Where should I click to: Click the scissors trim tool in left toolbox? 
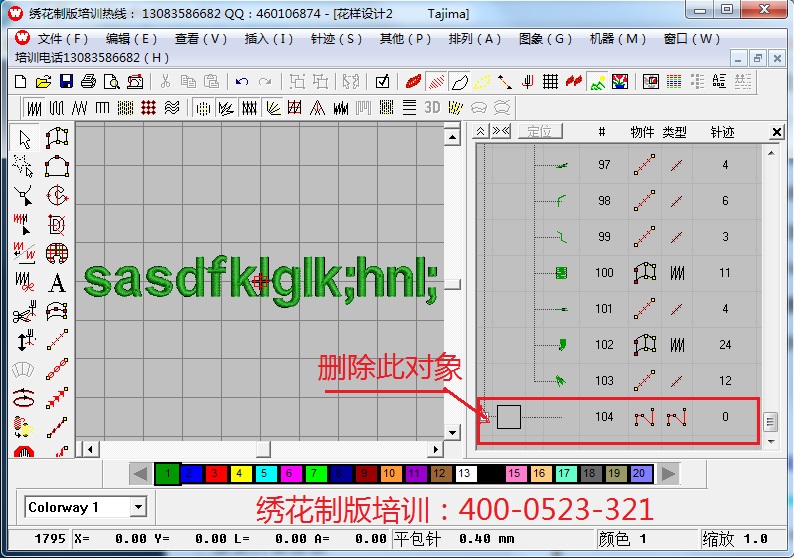pos(25,313)
